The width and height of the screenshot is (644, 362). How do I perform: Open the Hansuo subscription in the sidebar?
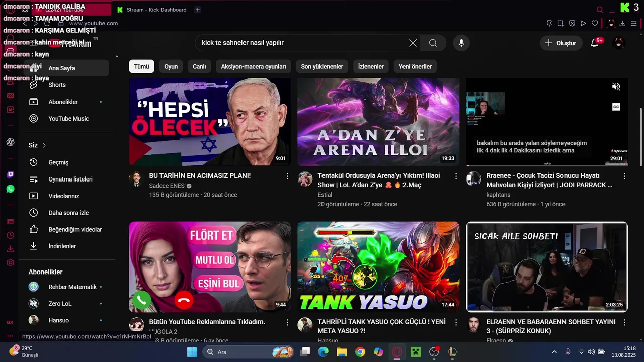pos(66,320)
